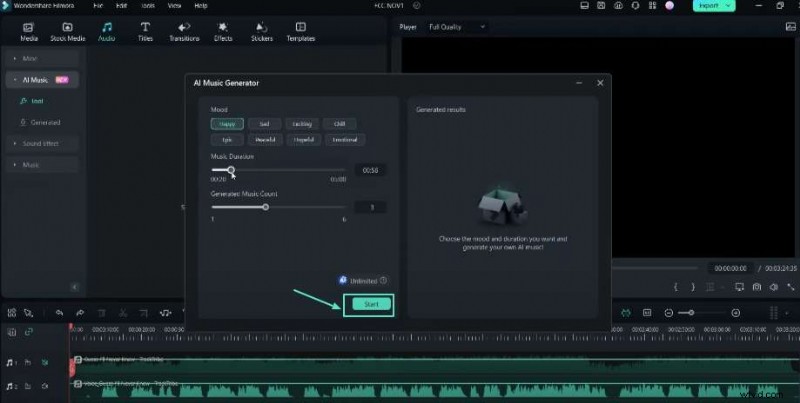Click the add track icon
This screenshot has height=403, width=800.
coord(12,332)
